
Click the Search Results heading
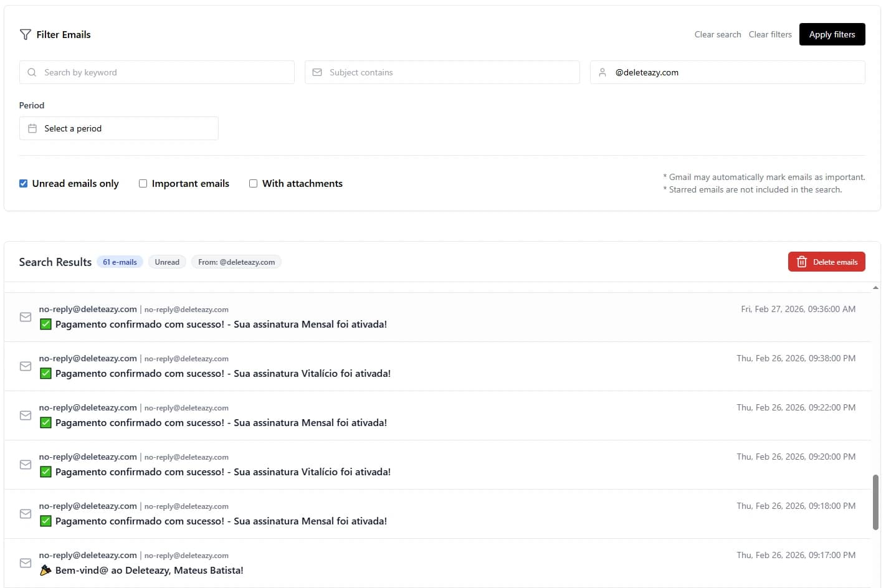[x=55, y=262]
